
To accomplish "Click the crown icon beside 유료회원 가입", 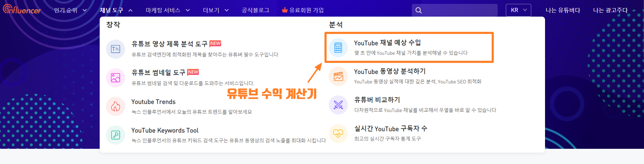I will pyautogui.click(x=285, y=10).
